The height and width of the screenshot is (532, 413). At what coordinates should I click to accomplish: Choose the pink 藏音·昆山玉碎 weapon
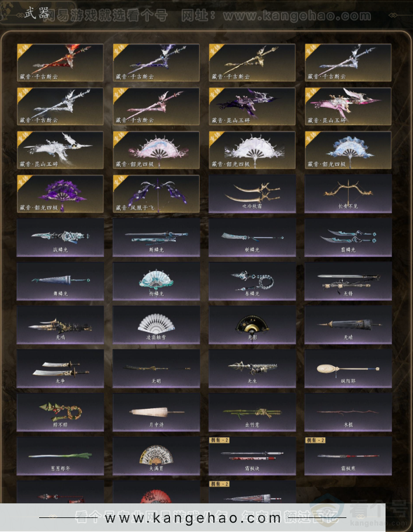[348, 106]
